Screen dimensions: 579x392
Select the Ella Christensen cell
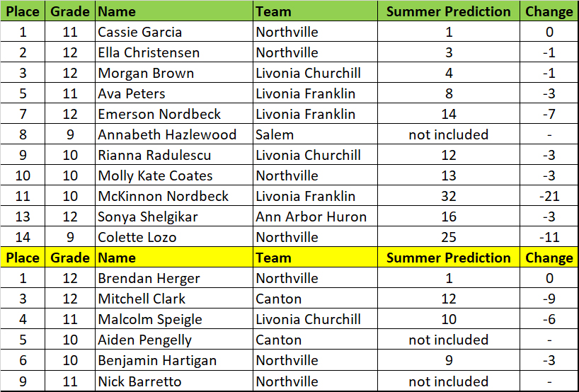coord(149,52)
